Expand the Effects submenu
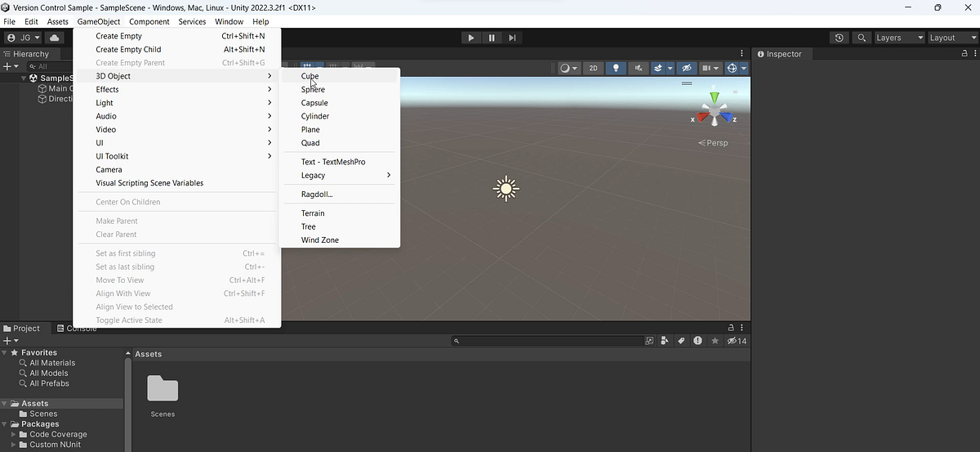The width and height of the screenshot is (980, 452). tap(177, 89)
